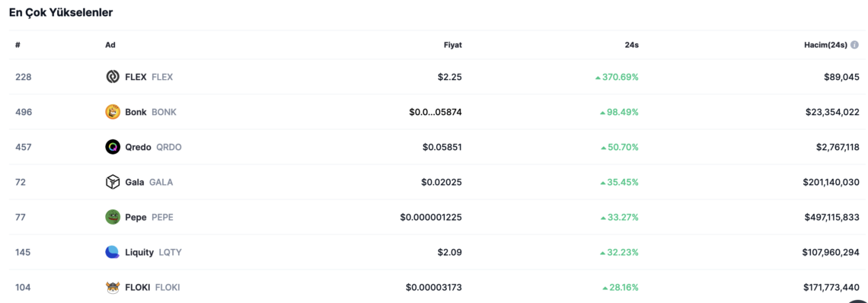This screenshot has height=303, width=868.
Task: Click the Liquity blue logo icon
Action: tap(113, 252)
